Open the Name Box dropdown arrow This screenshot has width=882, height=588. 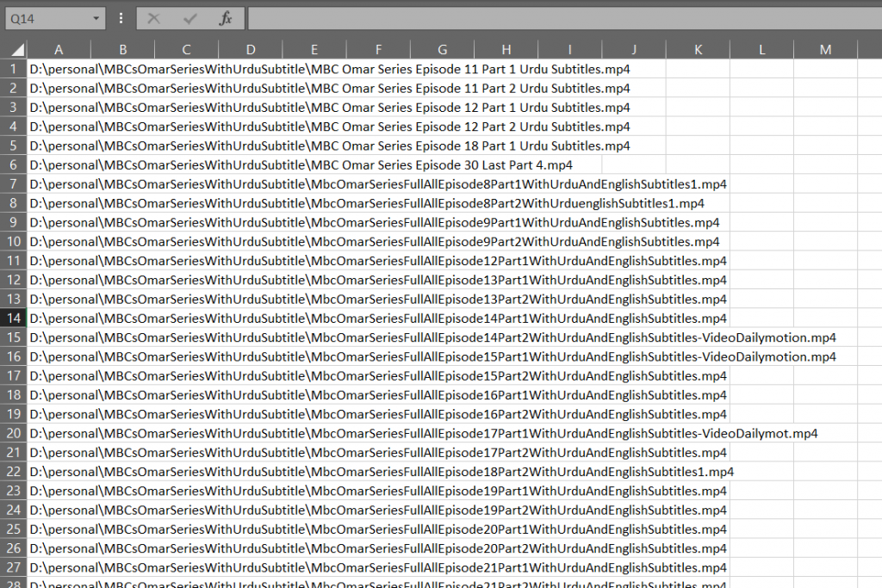click(96, 19)
